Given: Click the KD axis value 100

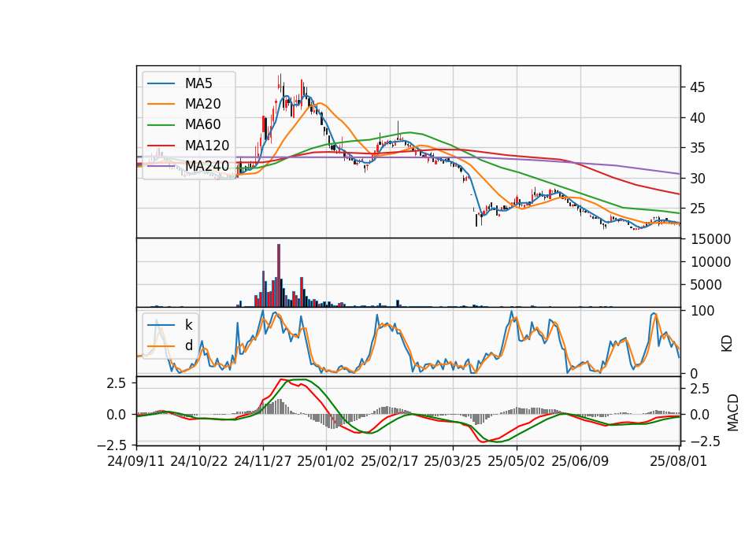Looking at the screenshot, I should point(702,311).
